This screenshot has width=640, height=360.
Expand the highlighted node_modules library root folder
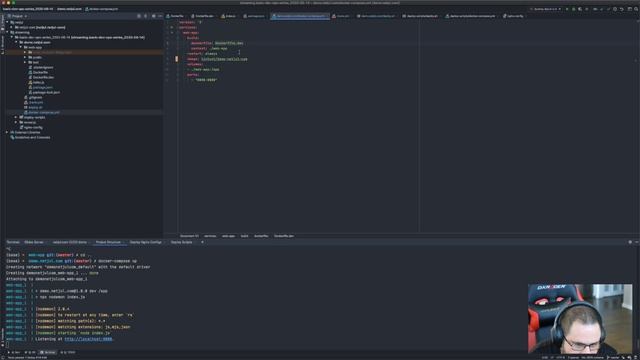click(x=25, y=52)
